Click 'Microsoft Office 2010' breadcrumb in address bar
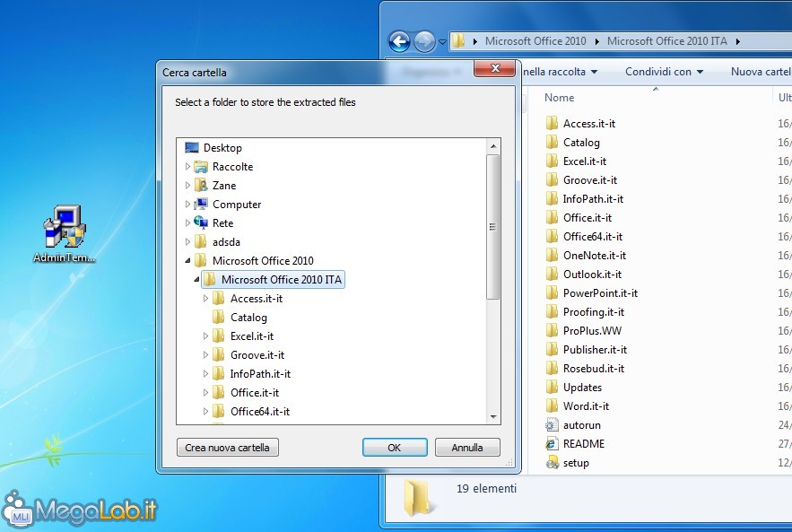 (x=535, y=41)
